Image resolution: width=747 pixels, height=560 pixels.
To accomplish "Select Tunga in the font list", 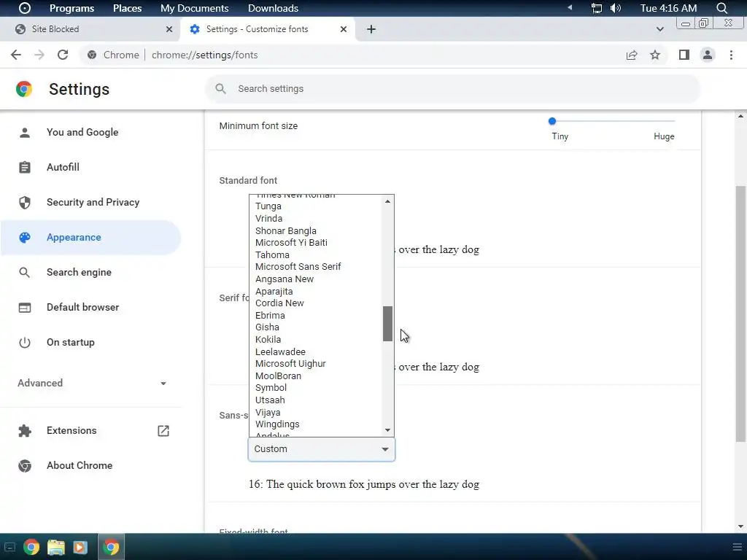I will point(316,206).
